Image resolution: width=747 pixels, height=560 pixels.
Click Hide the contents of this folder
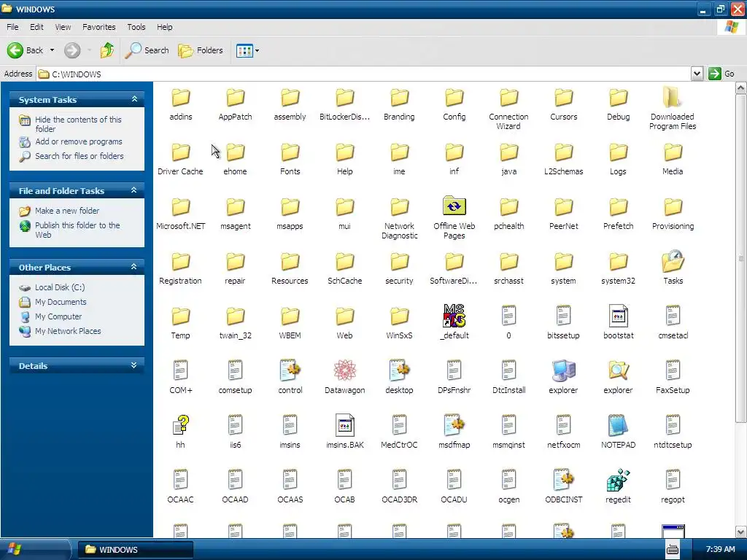click(x=78, y=124)
